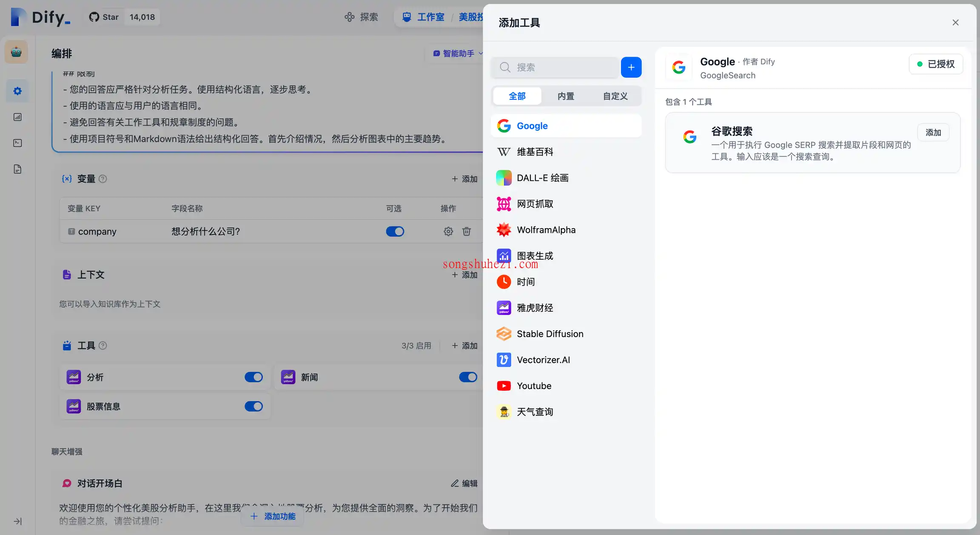Click the 谷歌搜索 card Google icon
The height and width of the screenshot is (535, 980).
(x=689, y=137)
